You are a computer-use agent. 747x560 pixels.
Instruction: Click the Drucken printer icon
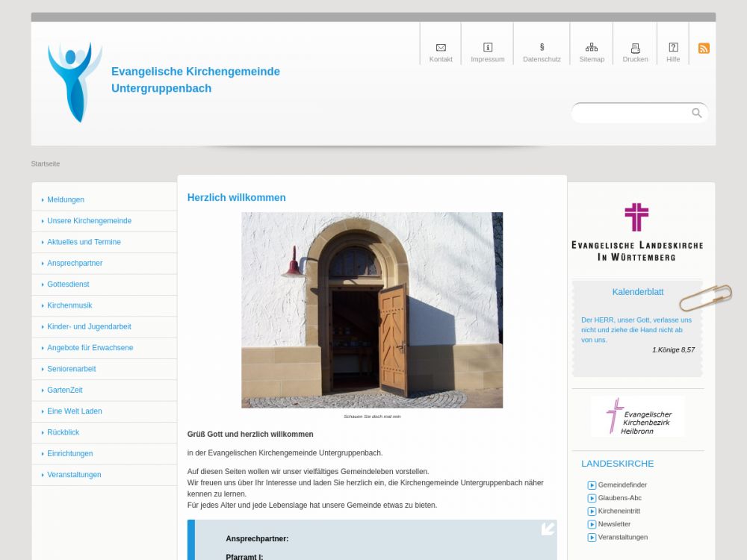click(636, 48)
